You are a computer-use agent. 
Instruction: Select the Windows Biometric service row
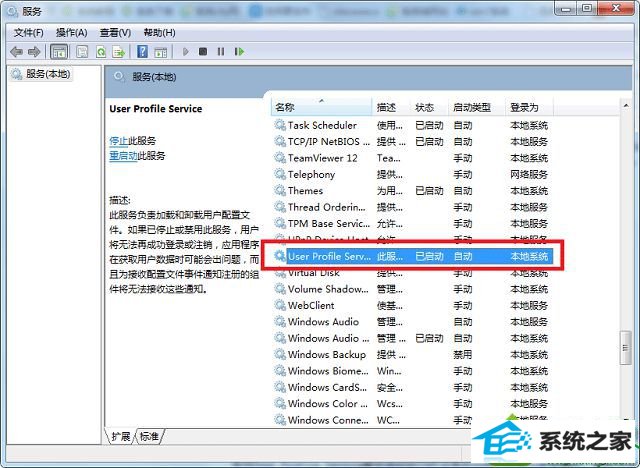[412, 370]
